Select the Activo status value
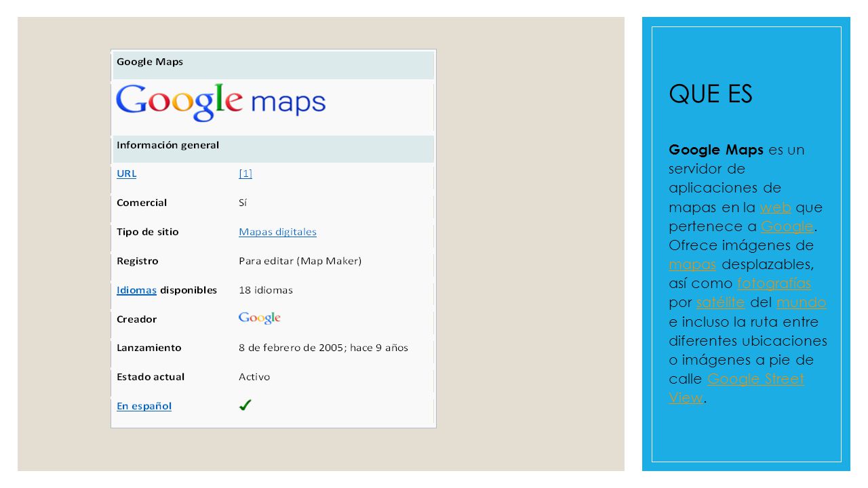 click(254, 377)
